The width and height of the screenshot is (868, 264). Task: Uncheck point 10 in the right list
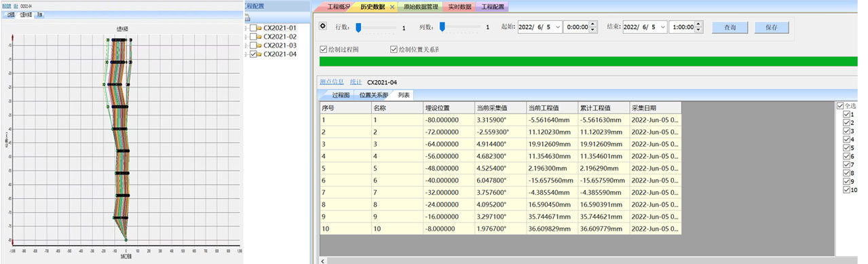point(846,190)
